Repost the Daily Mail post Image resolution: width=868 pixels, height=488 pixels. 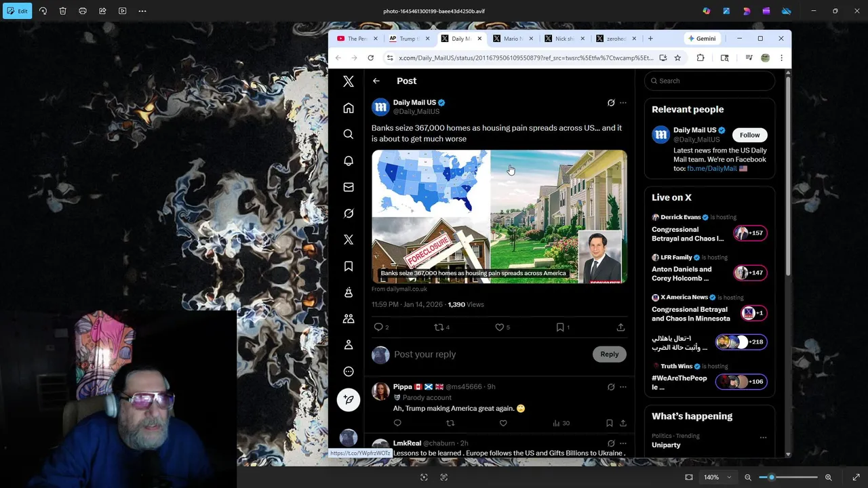tap(439, 327)
